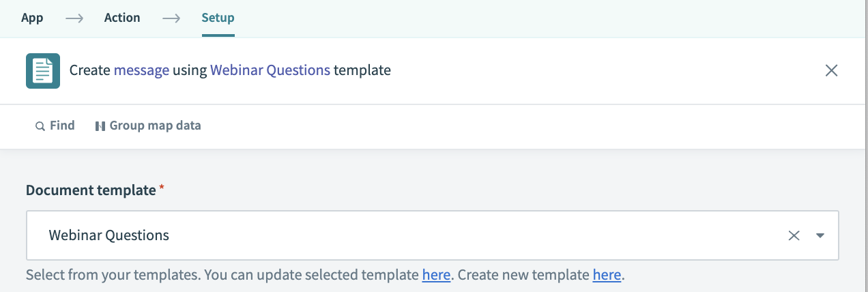Open 'here' link to create new template
Image resolution: width=868 pixels, height=292 pixels.
(x=607, y=276)
